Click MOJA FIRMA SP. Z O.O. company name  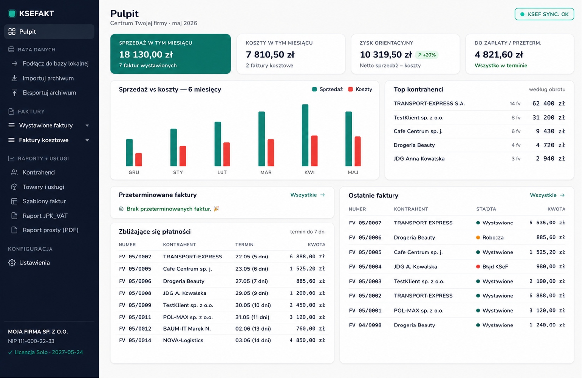pyautogui.click(x=38, y=332)
